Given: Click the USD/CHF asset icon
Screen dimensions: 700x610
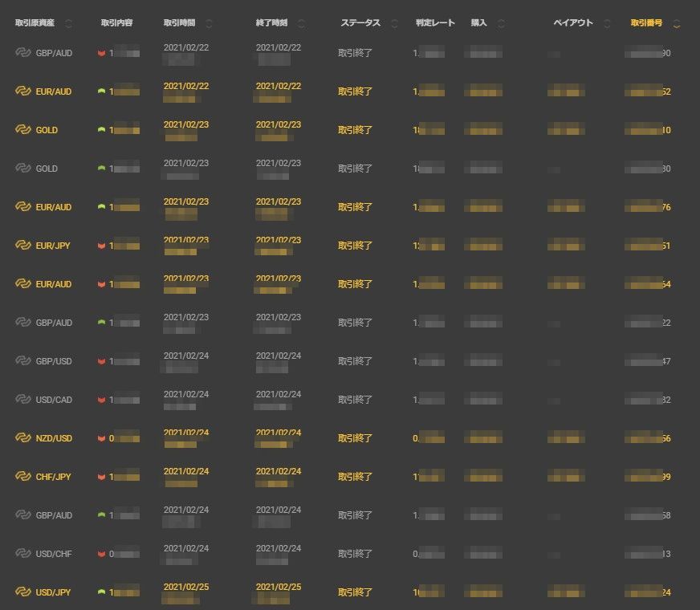Looking at the screenshot, I should 22,554.
